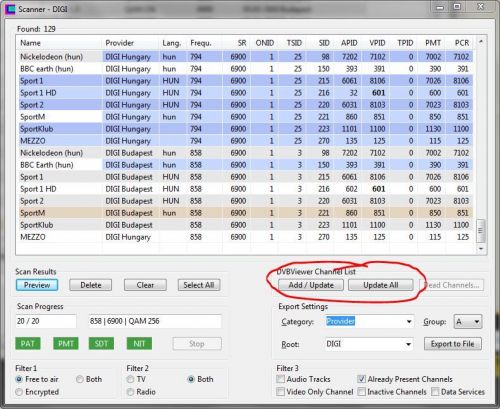Image resolution: width=500 pixels, height=409 pixels.
Task: Click the Stop button
Action: [x=197, y=344]
